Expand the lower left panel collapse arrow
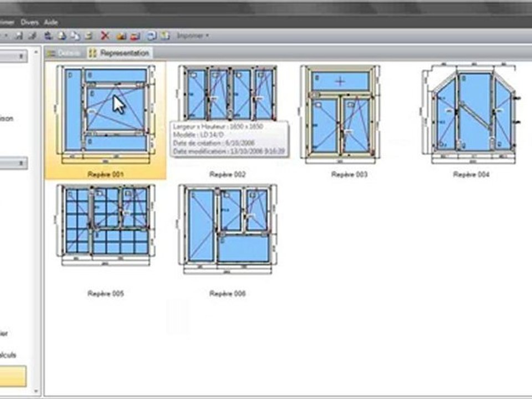Viewport: 532px width, 399px height. [22, 163]
